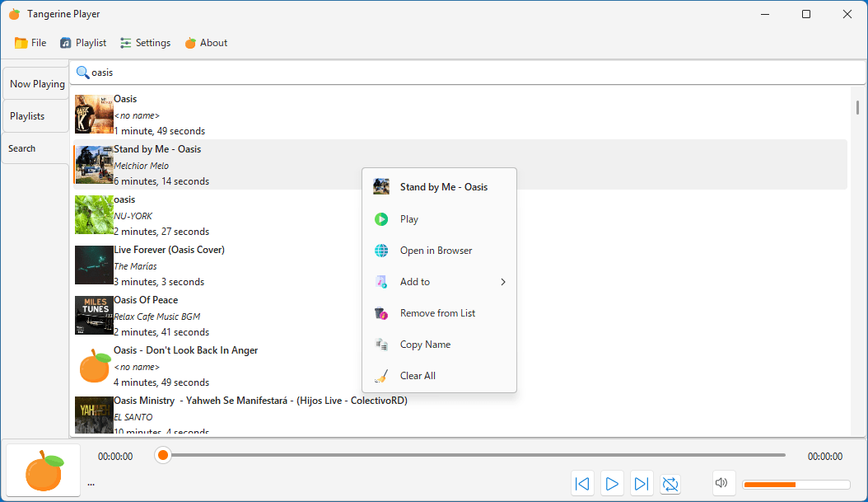Start playback with the play button
Viewport: 868px width, 502px height.
point(612,484)
